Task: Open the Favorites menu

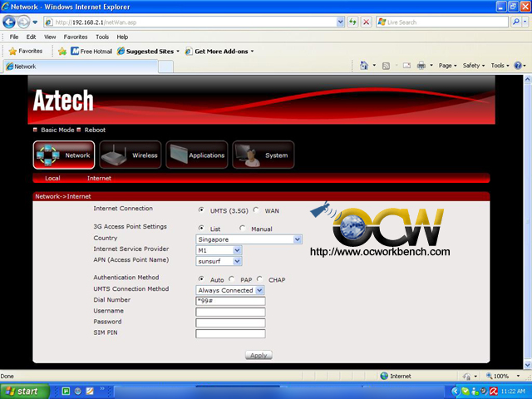Action: (76, 37)
